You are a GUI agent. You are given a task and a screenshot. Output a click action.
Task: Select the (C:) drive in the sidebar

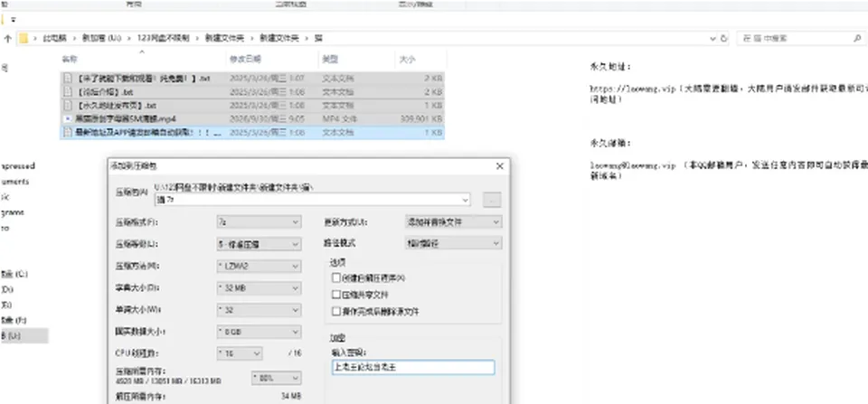[x=15, y=273]
